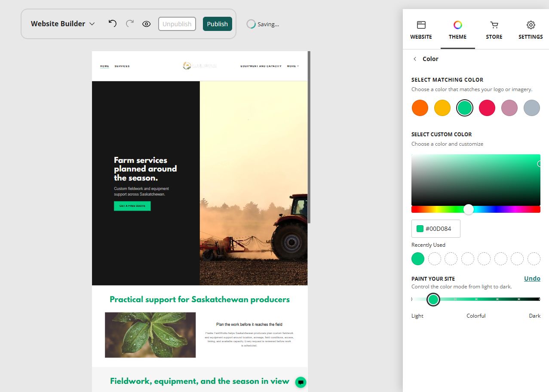The height and width of the screenshot is (392, 549).
Task: Click the "Farm services planned around the season." headline
Action: tap(145, 169)
